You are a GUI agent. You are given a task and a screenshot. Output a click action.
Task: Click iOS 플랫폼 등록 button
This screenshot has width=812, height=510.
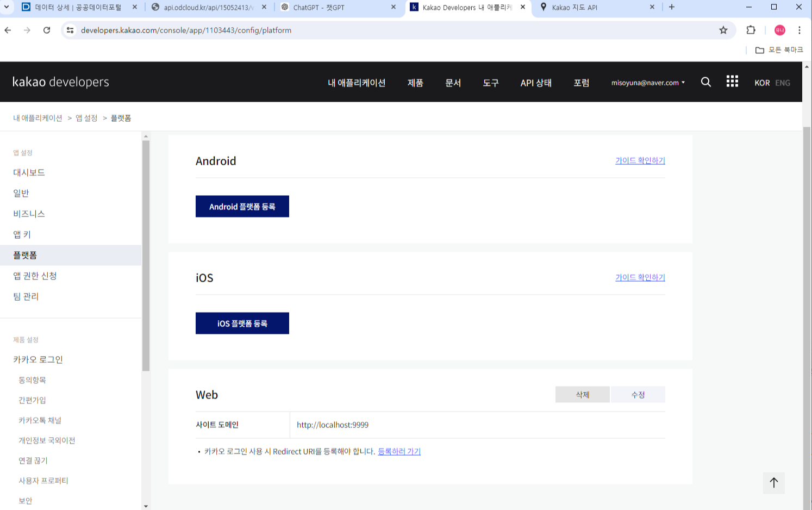click(x=242, y=324)
